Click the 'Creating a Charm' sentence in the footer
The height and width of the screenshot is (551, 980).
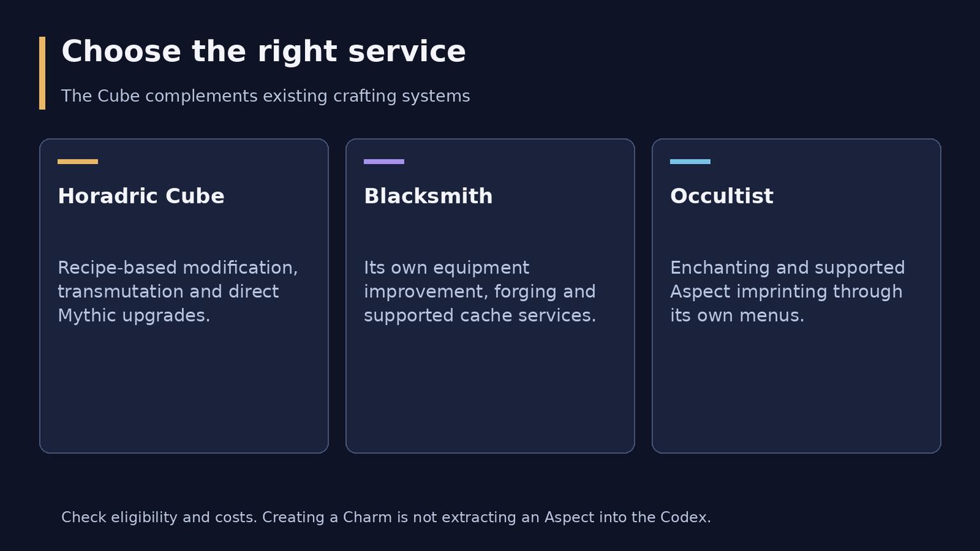pos(486,517)
